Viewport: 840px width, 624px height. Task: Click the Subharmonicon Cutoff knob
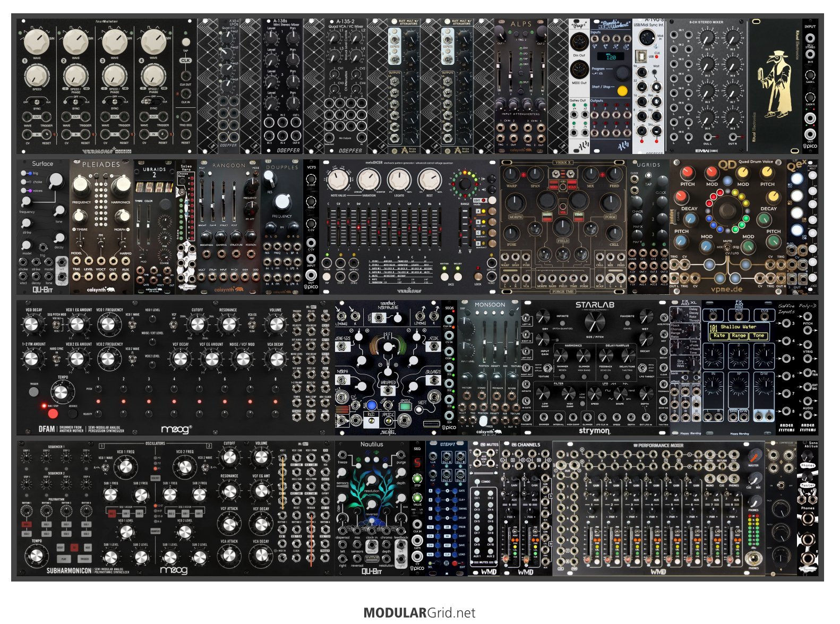point(229,458)
